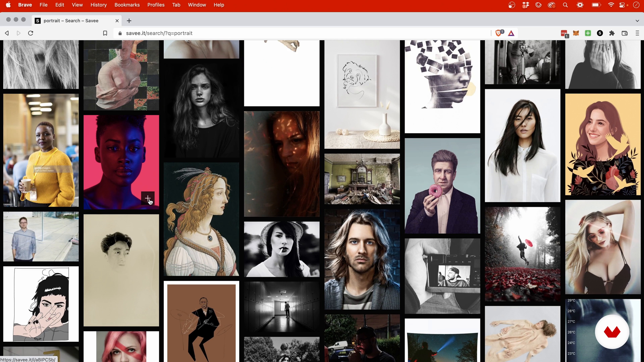
Task: Open the camera screen held in hand photo
Action: pyautogui.click(x=442, y=276)
